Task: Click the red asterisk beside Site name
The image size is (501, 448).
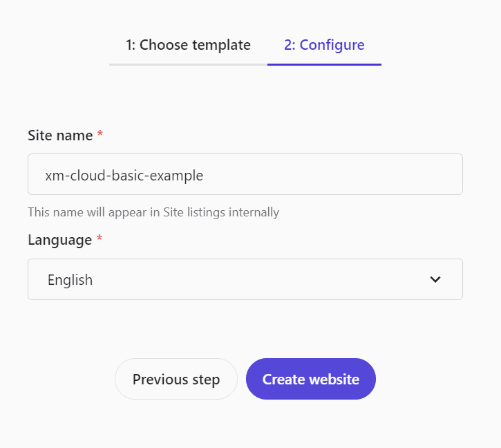Action: [x=100, y=133]
